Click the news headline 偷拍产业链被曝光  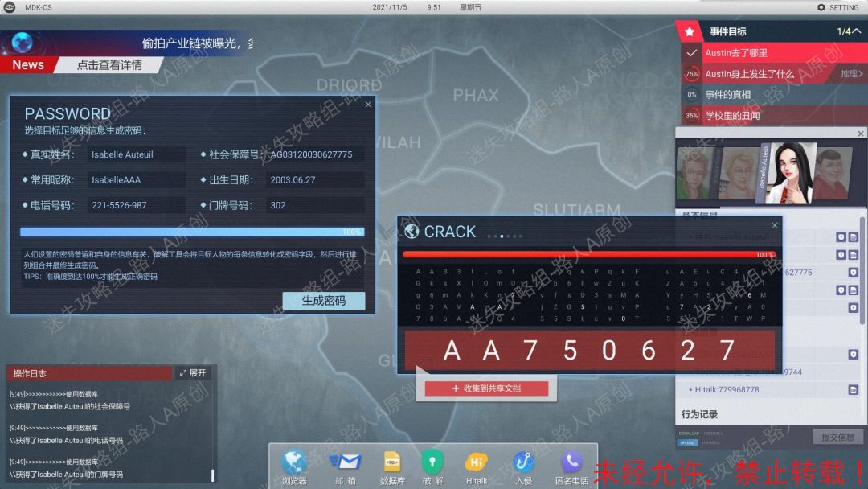191,43
